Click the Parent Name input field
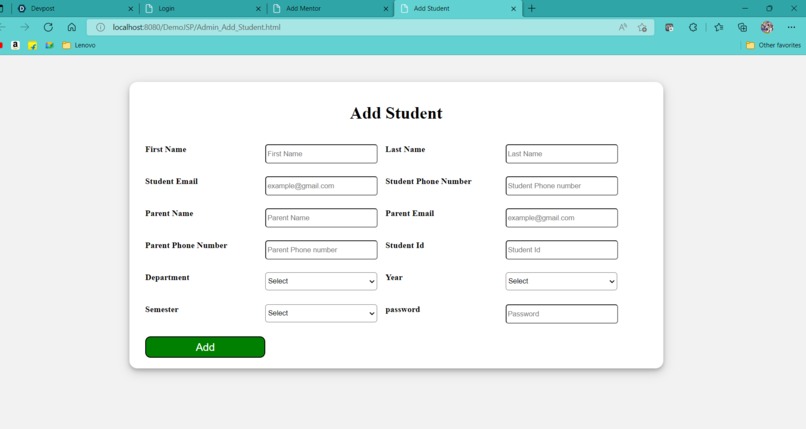This screenshot has width=806, height=429. (321, 218)
